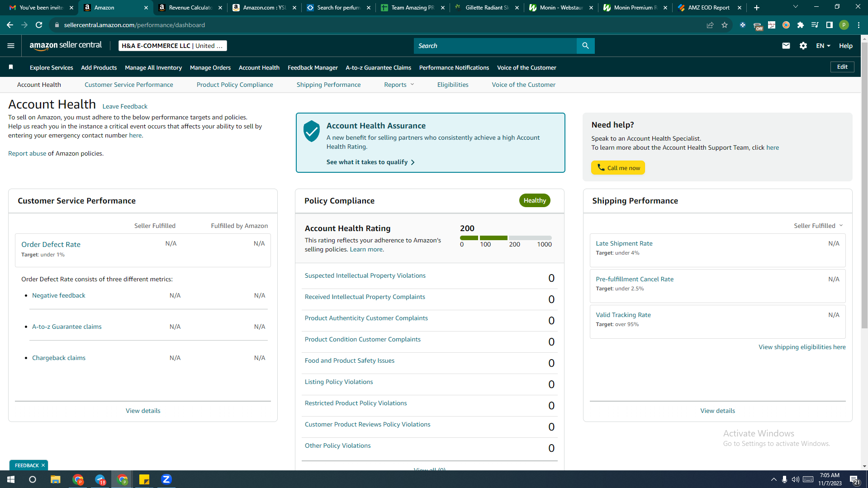
Task: Click the Account Health Rating progress bar
Action: point(506,238)
